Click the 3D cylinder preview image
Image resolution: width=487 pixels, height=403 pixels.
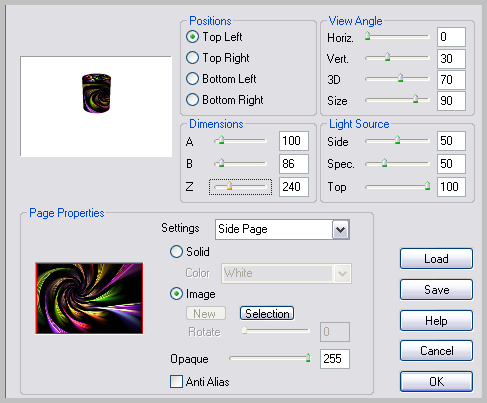(96, 93)
